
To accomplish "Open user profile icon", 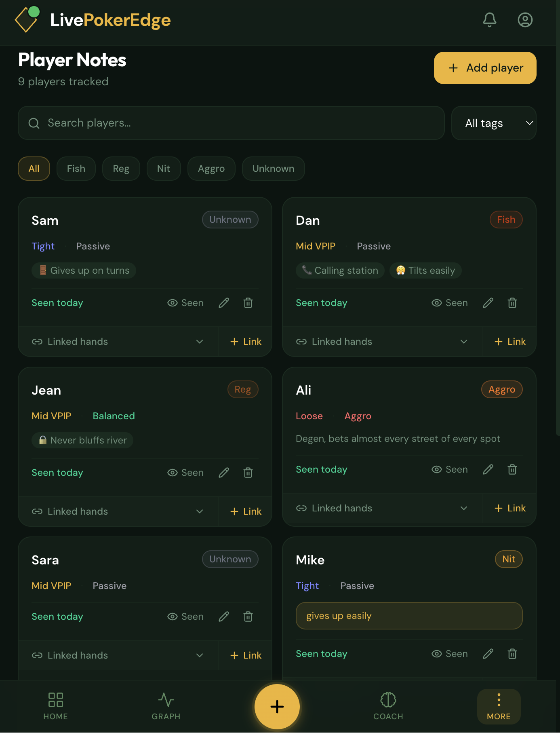I will 525,20.
